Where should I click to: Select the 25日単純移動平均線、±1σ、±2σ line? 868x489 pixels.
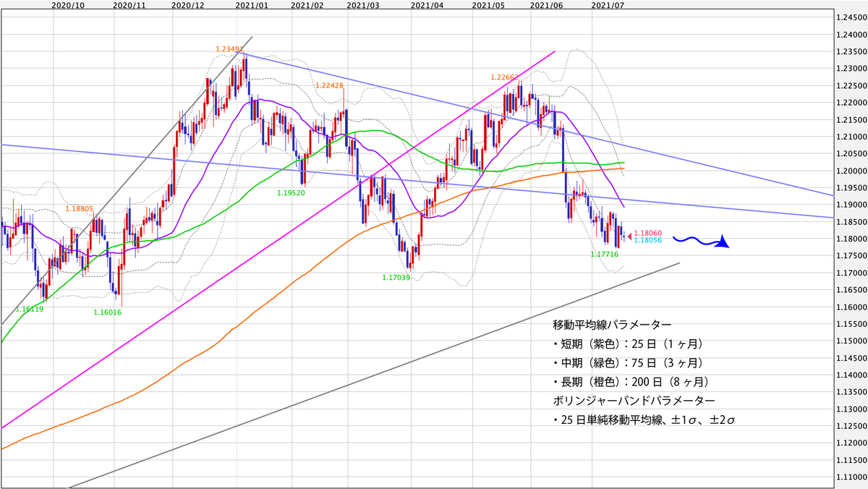(644, 419)
